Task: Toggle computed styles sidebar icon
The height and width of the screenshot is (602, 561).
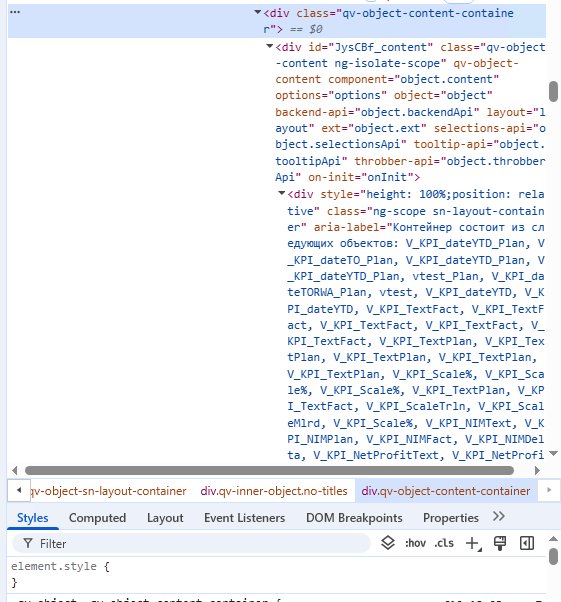Action: 527,543
